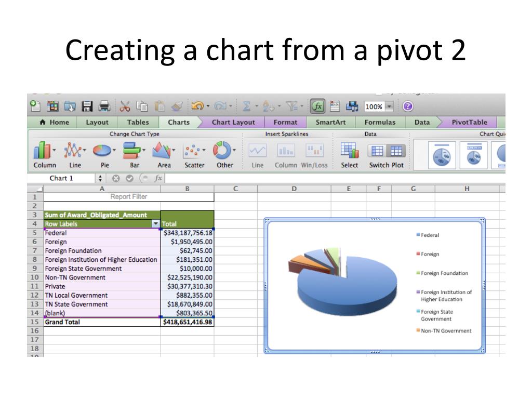The height and width of the screenshot is (399, 532).
Task: Confirm formula entry with checkmark button
Action: 129,178
